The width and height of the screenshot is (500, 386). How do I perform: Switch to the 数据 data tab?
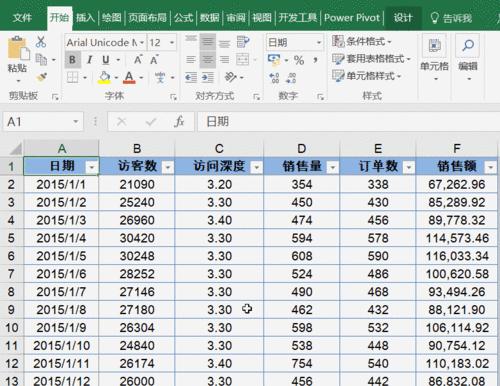point(209,17)
